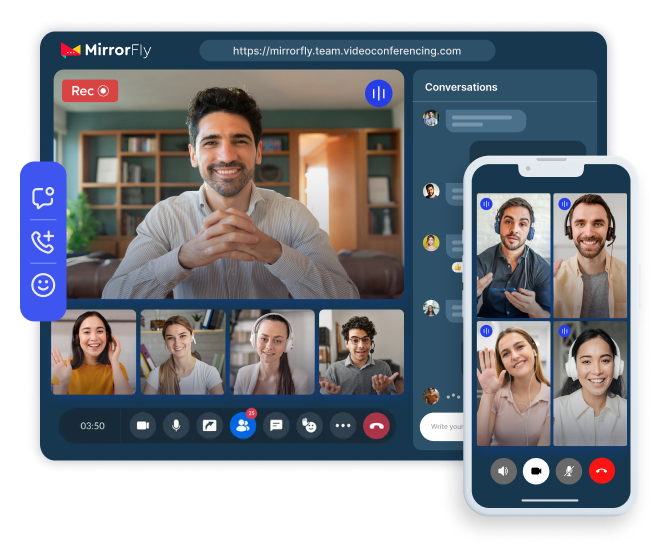Click the audio wave icon on main video
This screenshot has height=548, width=658.
[x=378, y=94]
